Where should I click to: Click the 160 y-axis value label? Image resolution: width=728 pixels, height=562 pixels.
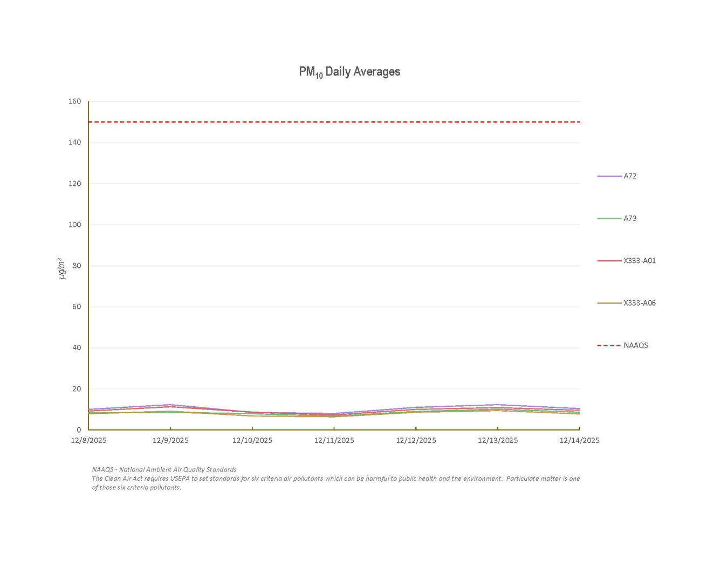(75, 101)
